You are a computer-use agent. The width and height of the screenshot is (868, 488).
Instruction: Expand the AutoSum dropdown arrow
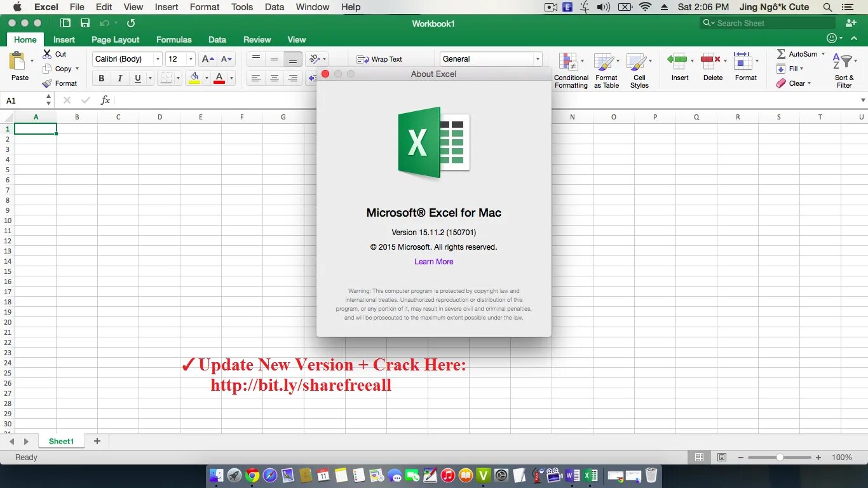coord(824,54)
